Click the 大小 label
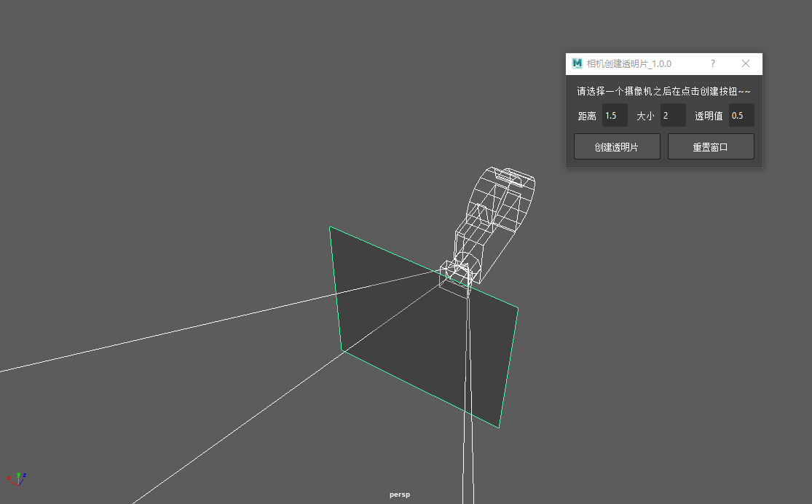Image resolution: width=812 pixels, height=504 pixels. coord(645,116)
